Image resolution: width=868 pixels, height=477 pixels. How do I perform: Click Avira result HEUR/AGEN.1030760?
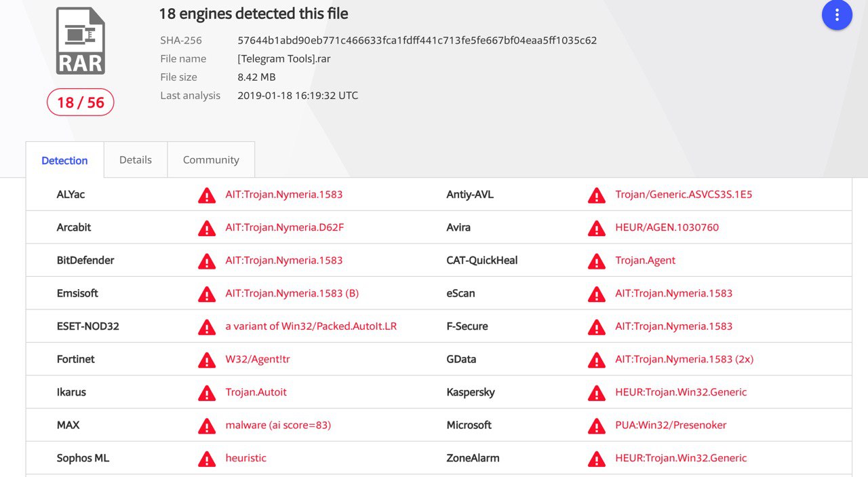pos(667,227)
